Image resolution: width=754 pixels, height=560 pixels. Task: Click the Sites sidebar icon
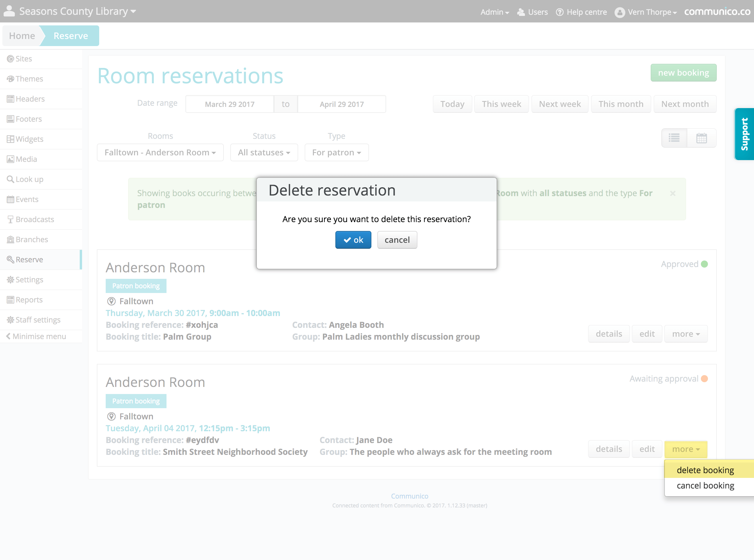(11, 59)
